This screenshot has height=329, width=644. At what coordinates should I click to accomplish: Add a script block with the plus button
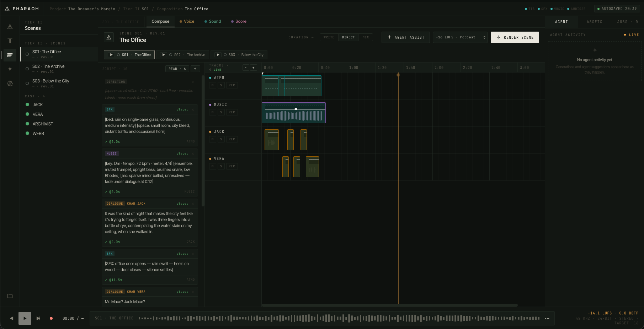tap(195, 69)
